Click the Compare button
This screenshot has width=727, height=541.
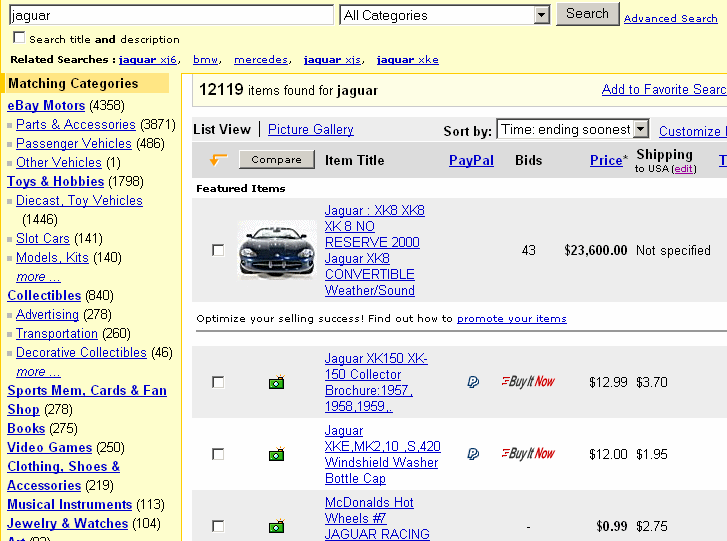click(277, 159)
